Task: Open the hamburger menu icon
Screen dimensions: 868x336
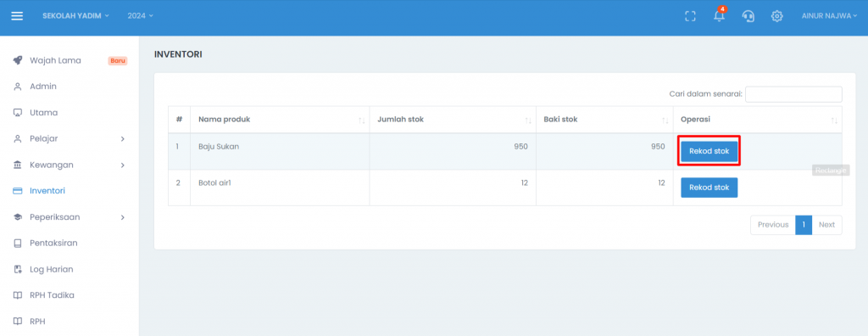Action: pos(17,16)
